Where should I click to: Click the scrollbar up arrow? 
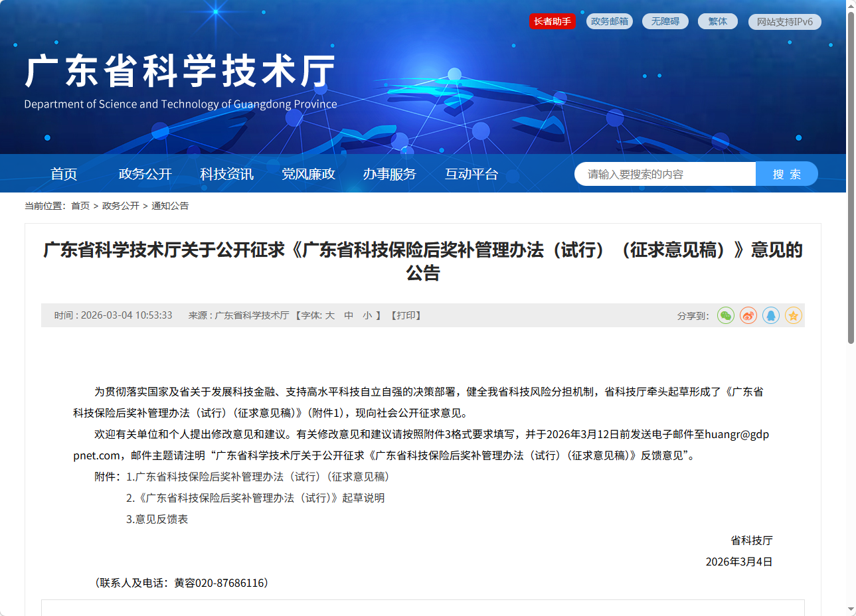point(851,5)
